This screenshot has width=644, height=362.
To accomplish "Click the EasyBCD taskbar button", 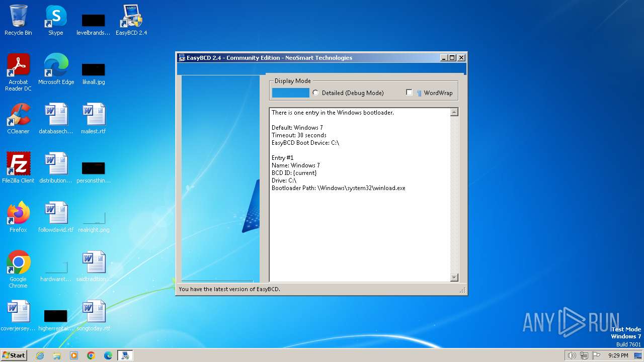I will [125, 355].
